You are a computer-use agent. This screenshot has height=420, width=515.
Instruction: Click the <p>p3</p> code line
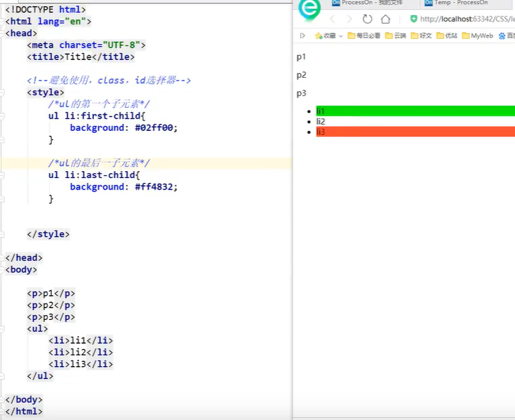click(x=51, y=317)
